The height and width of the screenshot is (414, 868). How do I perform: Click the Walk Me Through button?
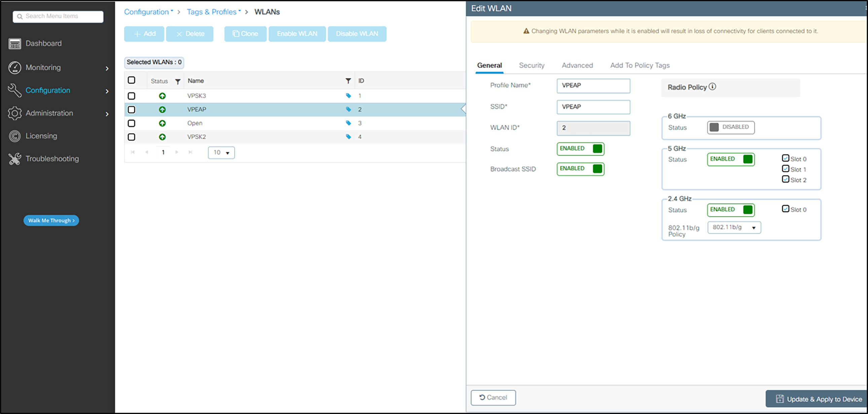pos(51,220)
